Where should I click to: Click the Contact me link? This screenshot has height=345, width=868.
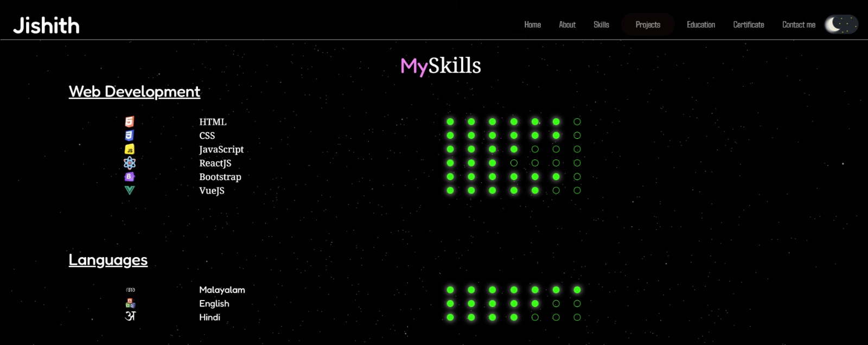pyautogui.click(x=799, y=24)
